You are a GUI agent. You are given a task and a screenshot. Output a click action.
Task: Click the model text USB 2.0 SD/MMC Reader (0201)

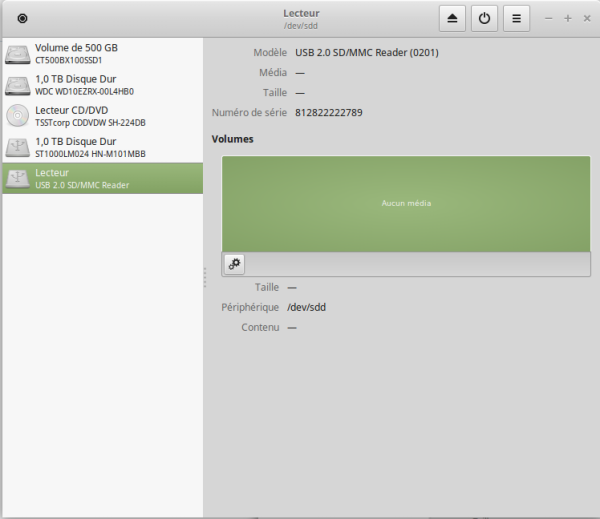[367, 52]
